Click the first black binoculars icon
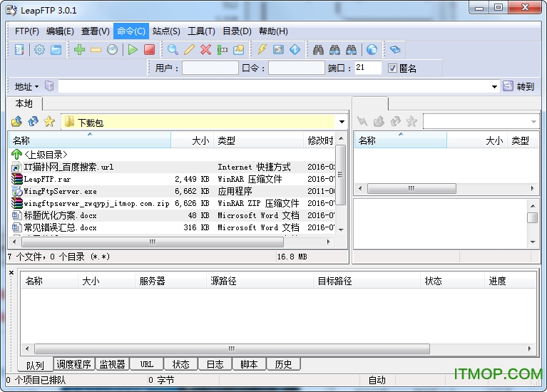The image size is (547, 392). (318, 49)
